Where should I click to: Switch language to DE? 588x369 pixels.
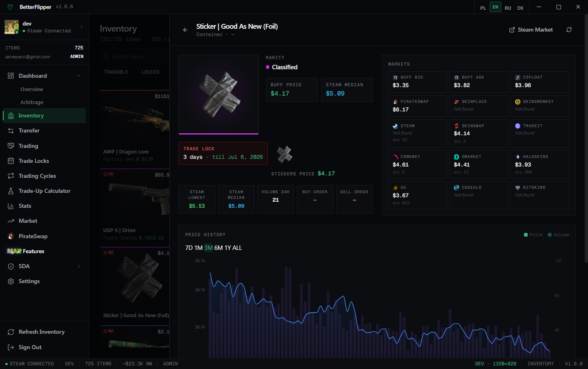click(x=520, y=8)
